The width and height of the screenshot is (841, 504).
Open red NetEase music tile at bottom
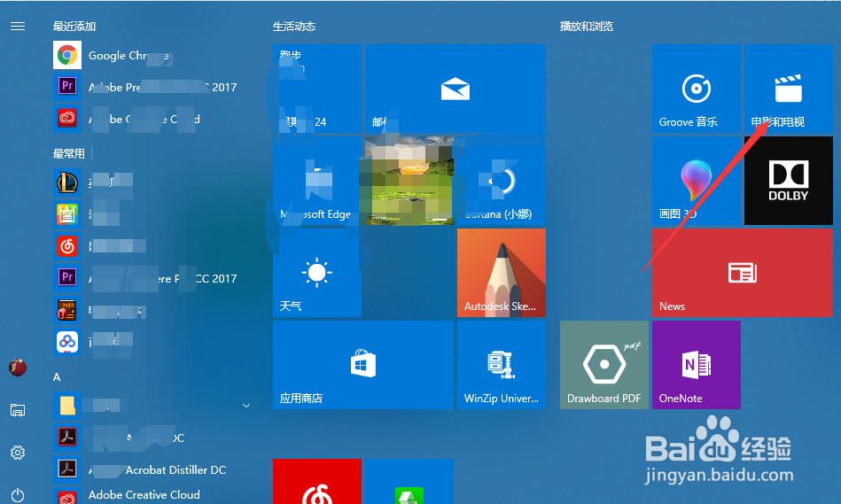click(x=317, y=482)
